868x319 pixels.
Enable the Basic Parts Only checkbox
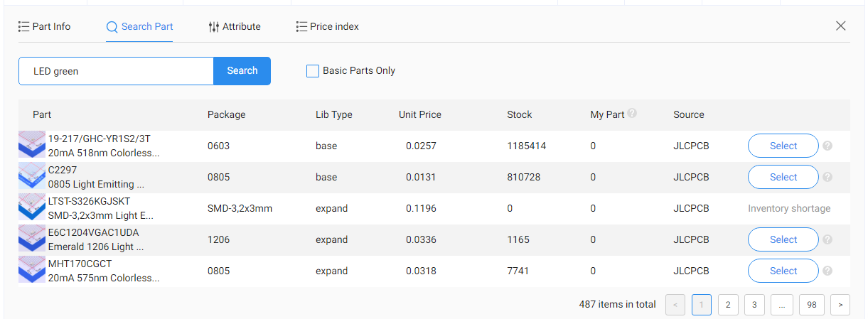(x=312, y=71)
